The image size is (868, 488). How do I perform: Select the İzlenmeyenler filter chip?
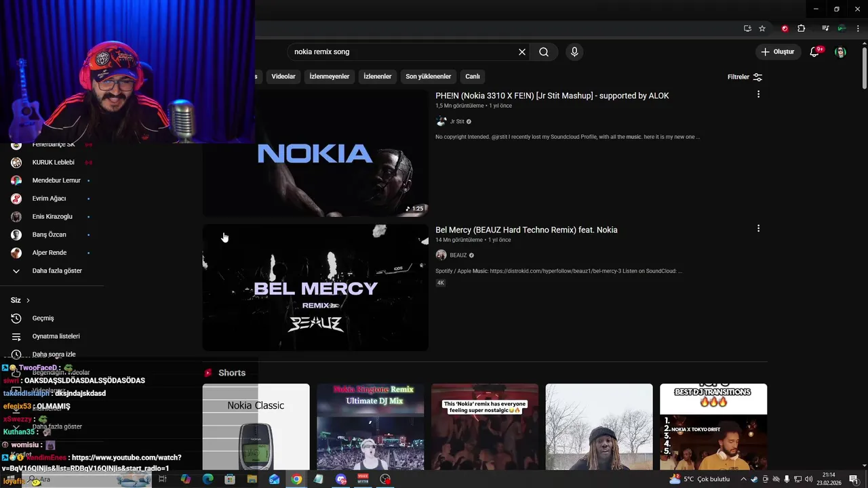330,77
